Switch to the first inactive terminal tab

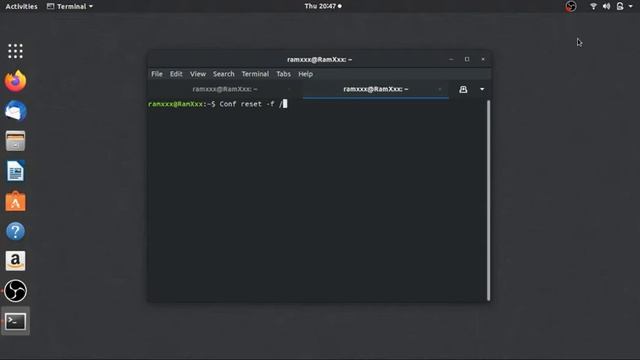(225, 89)
